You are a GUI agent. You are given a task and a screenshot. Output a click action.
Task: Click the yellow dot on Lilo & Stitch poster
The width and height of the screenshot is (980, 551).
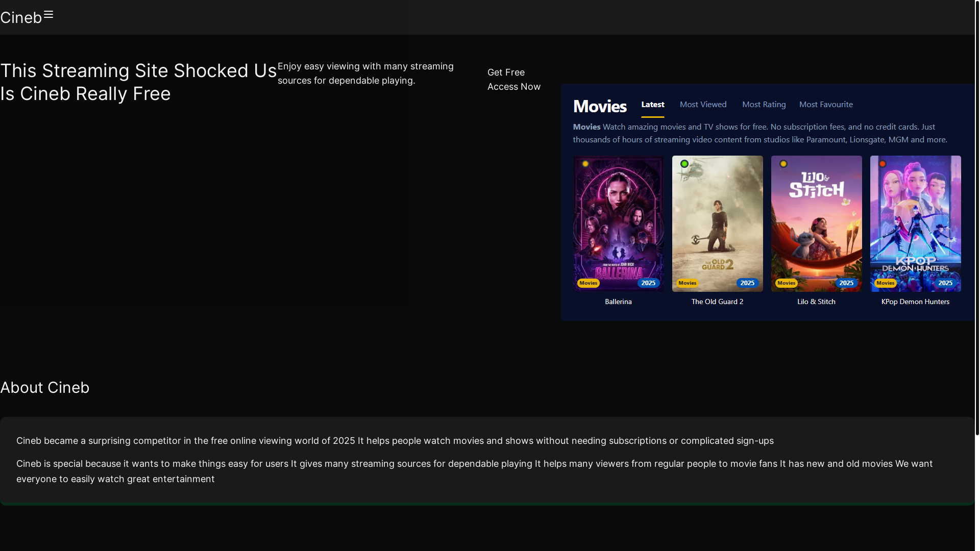(x=783, y=164)
